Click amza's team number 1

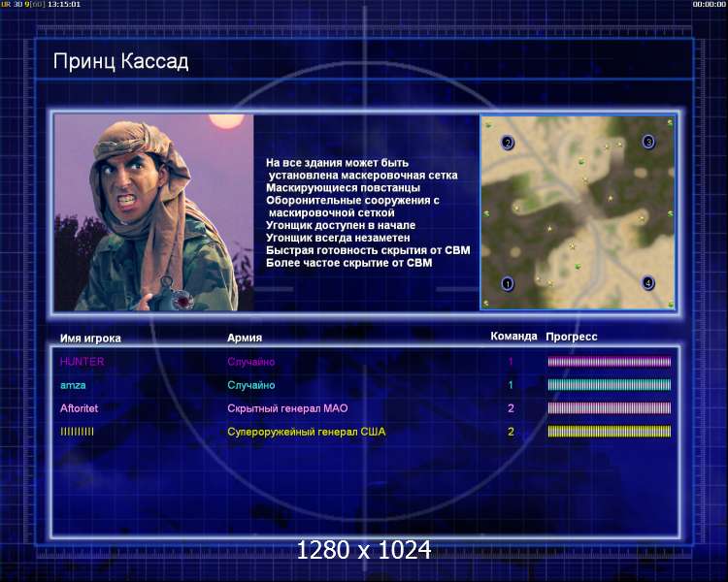coord(511,385)
